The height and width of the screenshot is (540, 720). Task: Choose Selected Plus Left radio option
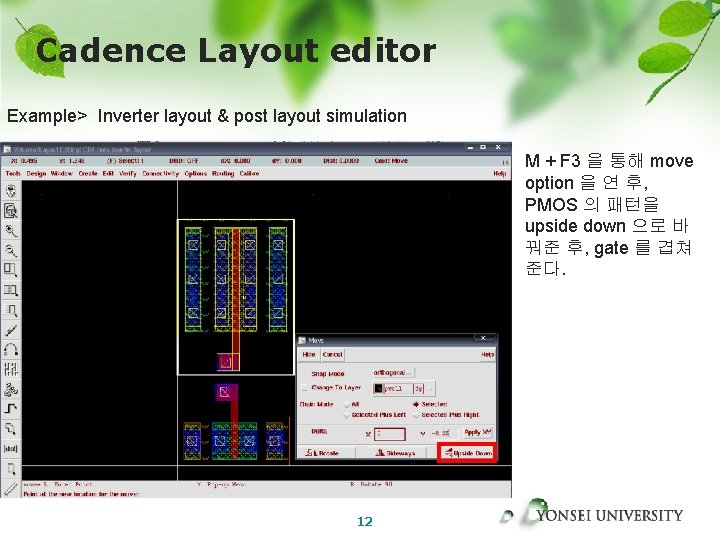pyautogui.click(x=347, y=415)
